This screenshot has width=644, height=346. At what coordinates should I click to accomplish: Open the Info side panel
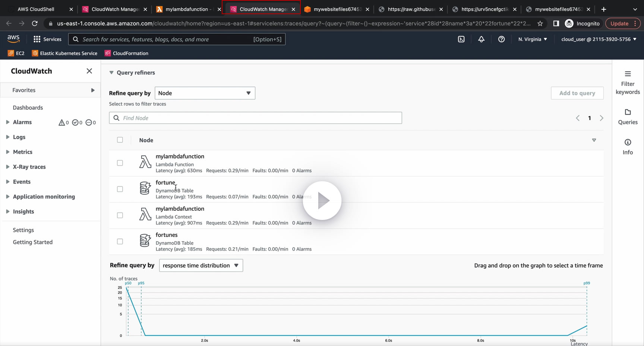628,147
